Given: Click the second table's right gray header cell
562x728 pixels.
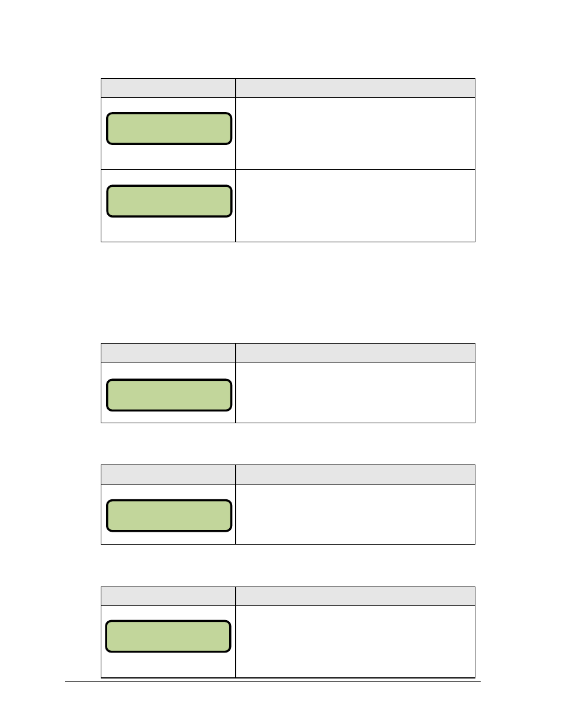Looking at the screenshot, I should (355, 353).
